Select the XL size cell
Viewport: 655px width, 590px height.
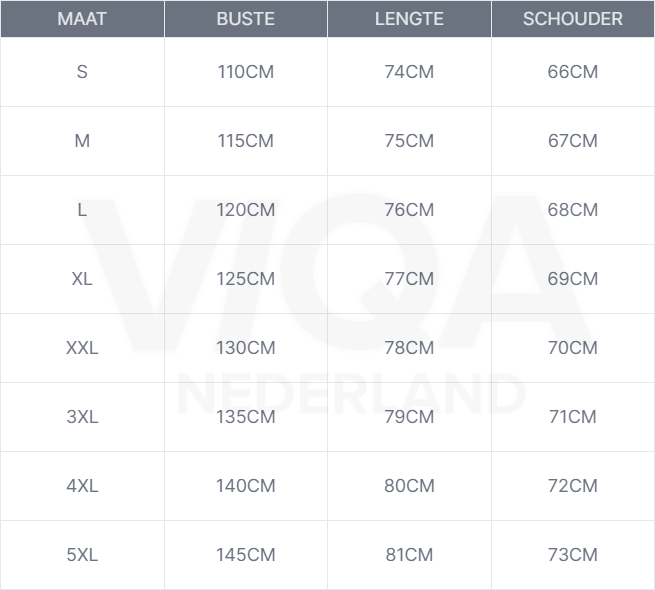point(82,279)
